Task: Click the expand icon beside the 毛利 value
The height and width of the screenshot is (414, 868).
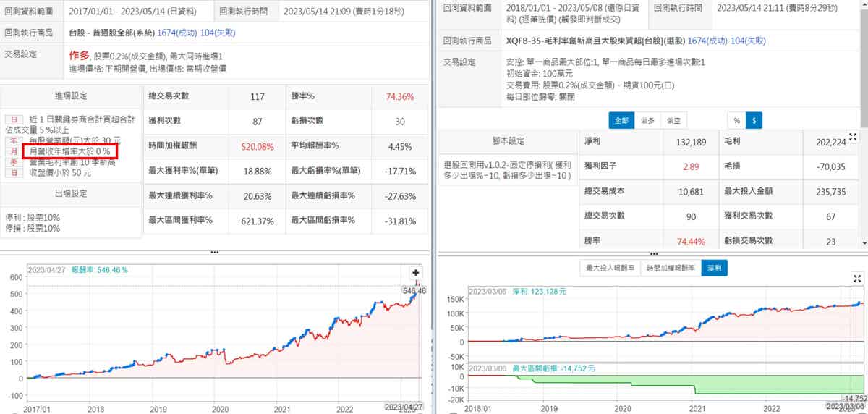Action: (x=852, y=137)
